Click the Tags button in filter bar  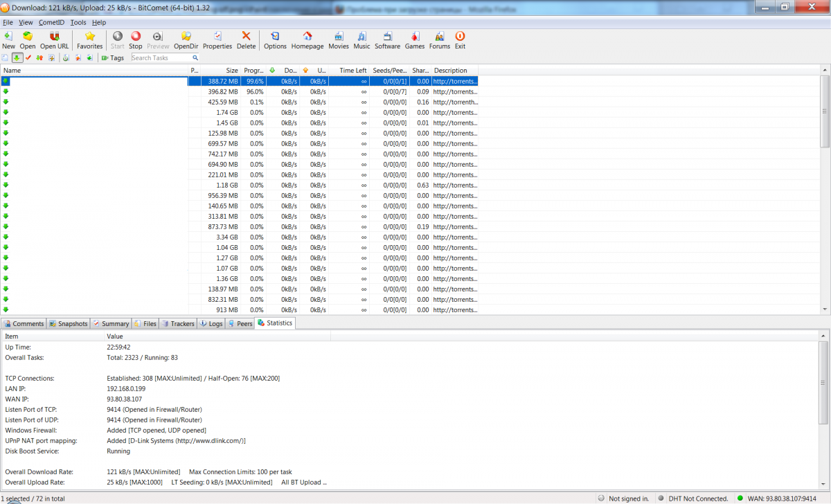(x=112, y=58)
